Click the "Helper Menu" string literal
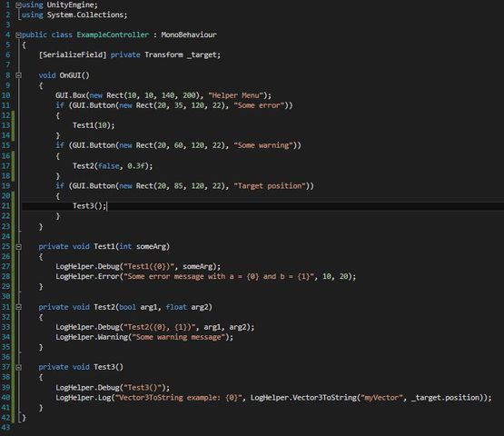This screenshot has height=436, width=504. 235,95
